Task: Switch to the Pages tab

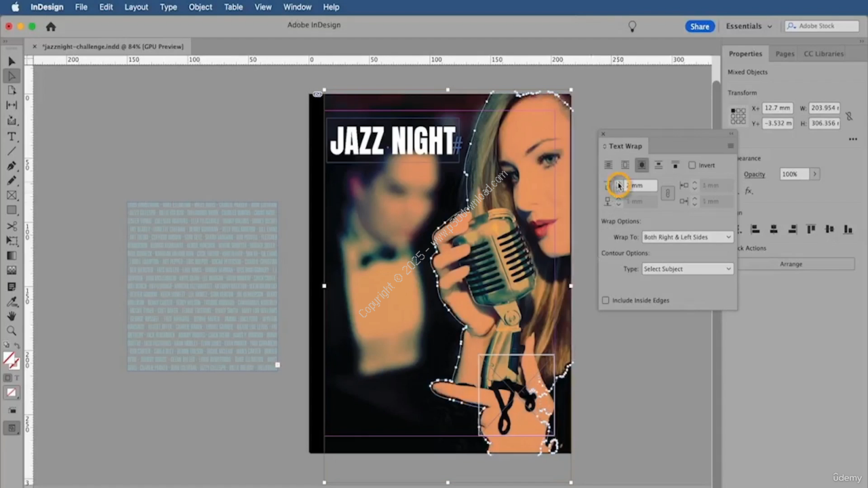Action: pos(785,54)
